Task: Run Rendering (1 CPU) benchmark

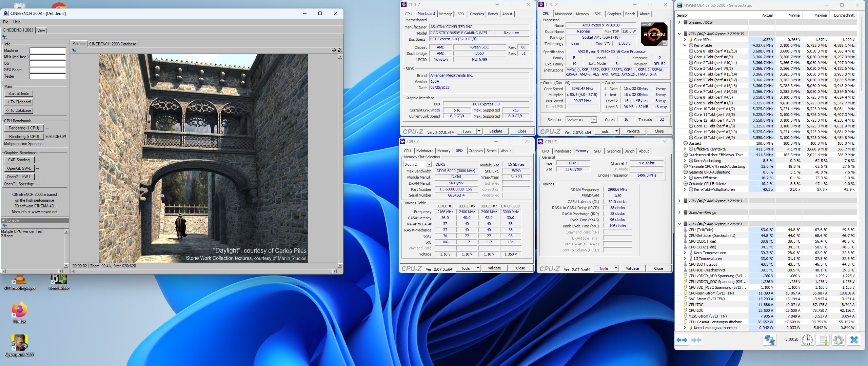Action: click(24, 128)
